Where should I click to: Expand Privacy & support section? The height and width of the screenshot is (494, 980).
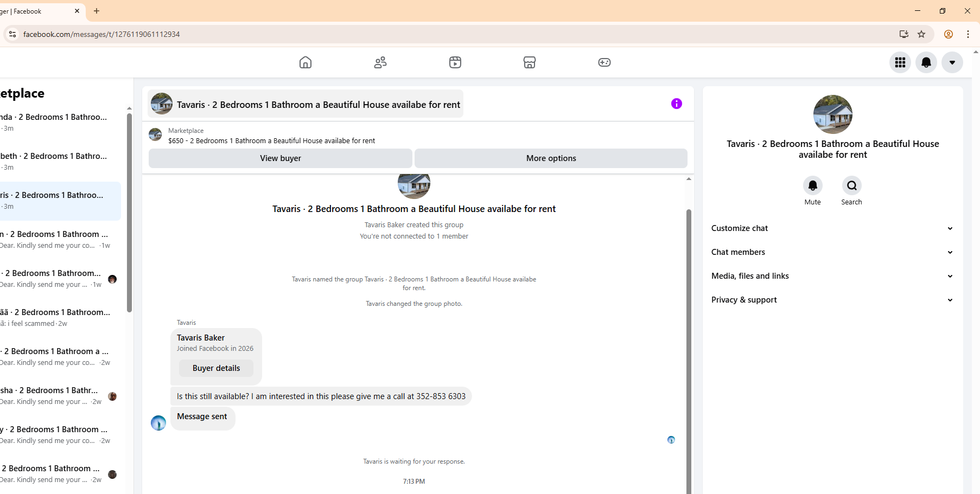coord(832,300)
